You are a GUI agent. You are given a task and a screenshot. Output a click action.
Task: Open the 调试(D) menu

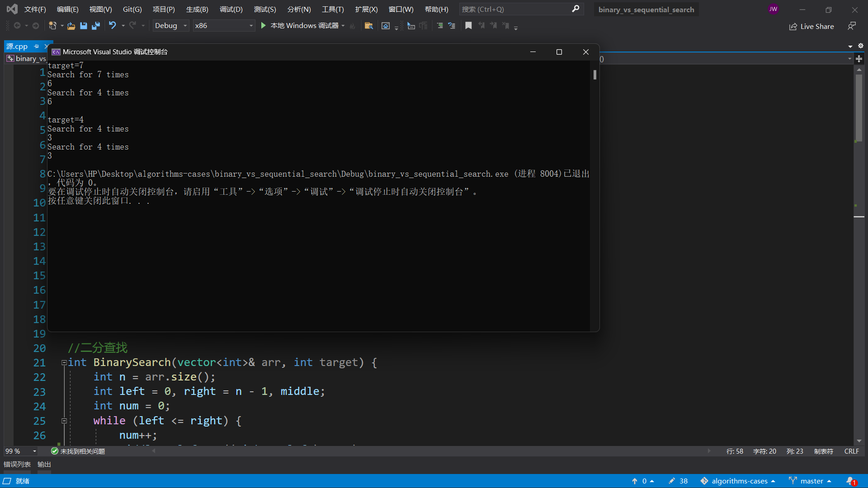231,9
